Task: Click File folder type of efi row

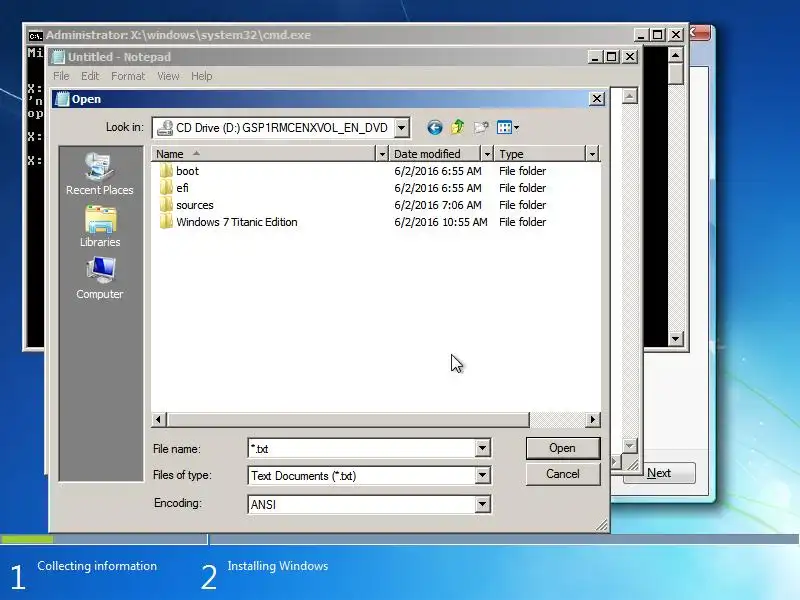Action: pos(522,188)
